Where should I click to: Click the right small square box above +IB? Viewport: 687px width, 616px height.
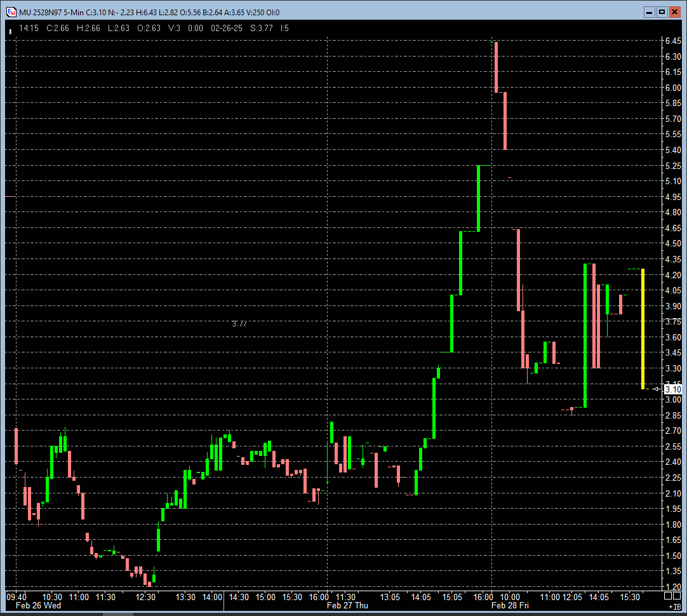coord(677,596)
